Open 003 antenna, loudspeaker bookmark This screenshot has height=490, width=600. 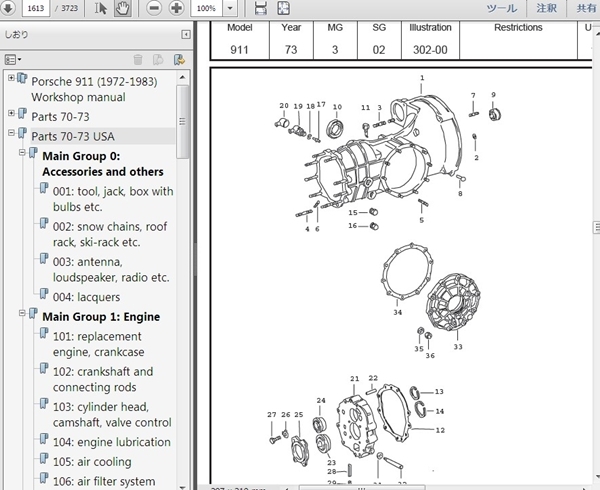tap(111, 269)
